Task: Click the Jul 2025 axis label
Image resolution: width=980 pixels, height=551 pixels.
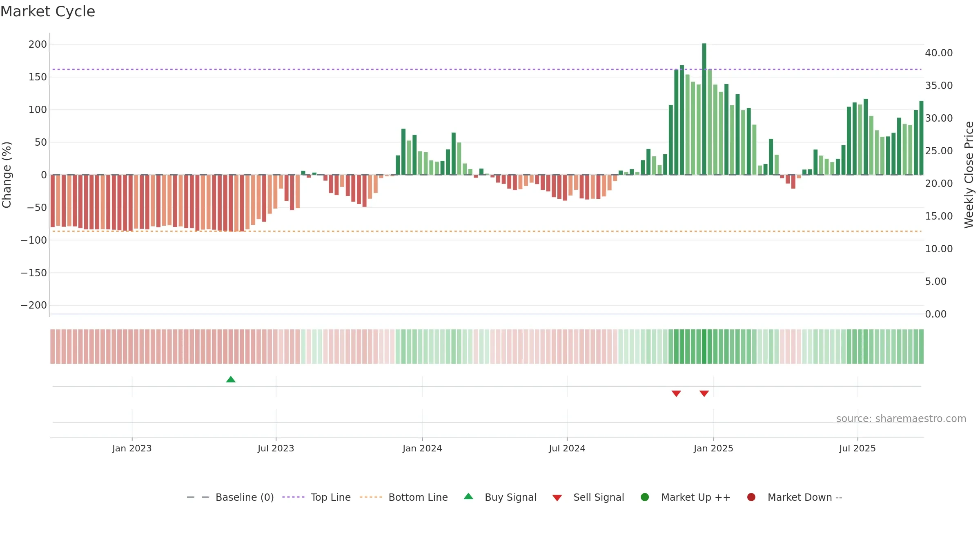Action: pos(857,448)
